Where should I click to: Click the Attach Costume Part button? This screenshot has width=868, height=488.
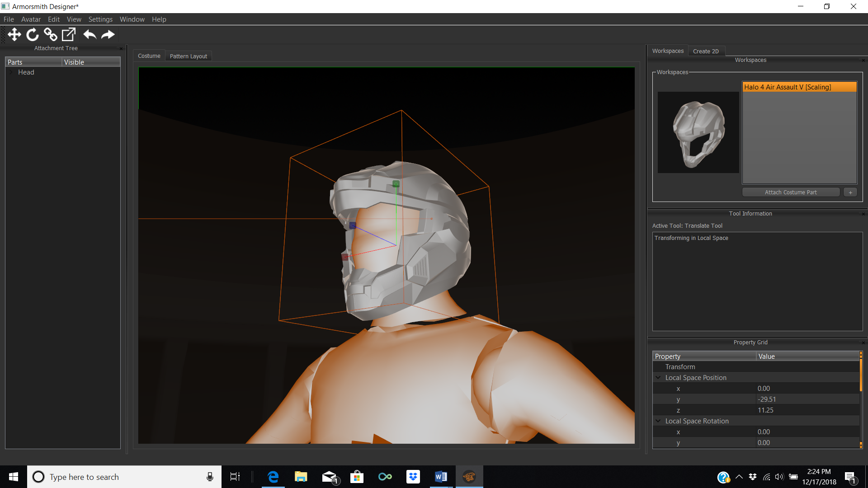(791, 192)
